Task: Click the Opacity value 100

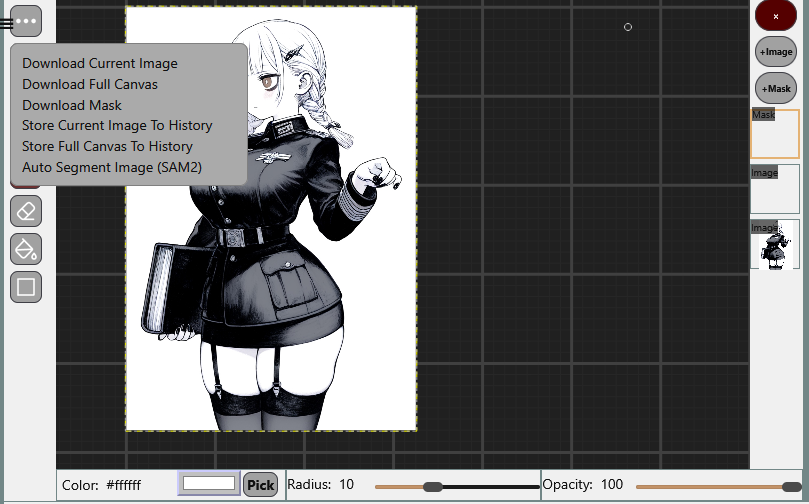Action: click(612, 484)
